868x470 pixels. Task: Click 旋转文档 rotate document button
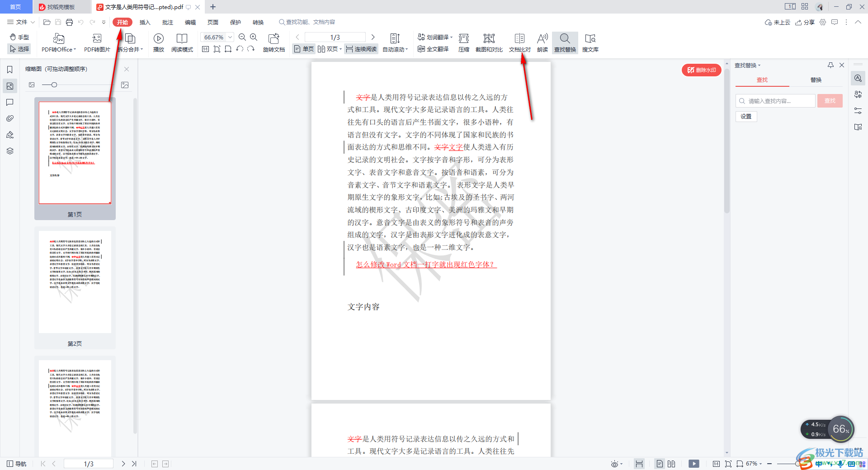coord(274,43)
